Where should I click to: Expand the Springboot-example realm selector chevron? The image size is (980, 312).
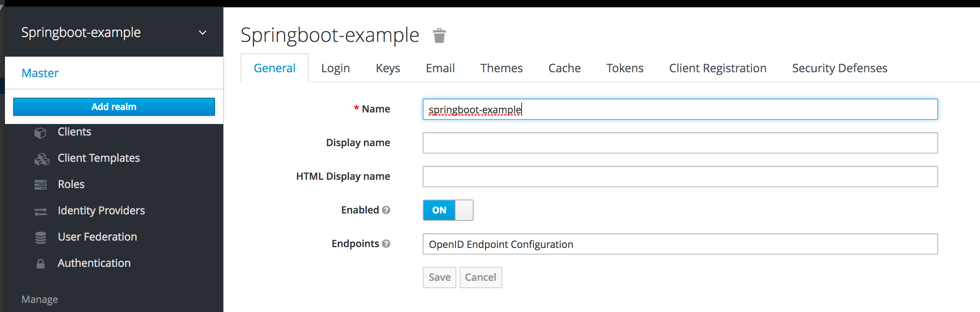pos(202,32)
